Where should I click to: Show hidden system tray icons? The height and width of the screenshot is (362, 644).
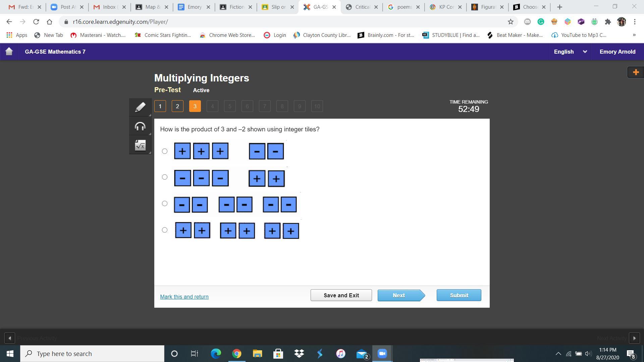(x=558, y=354)
